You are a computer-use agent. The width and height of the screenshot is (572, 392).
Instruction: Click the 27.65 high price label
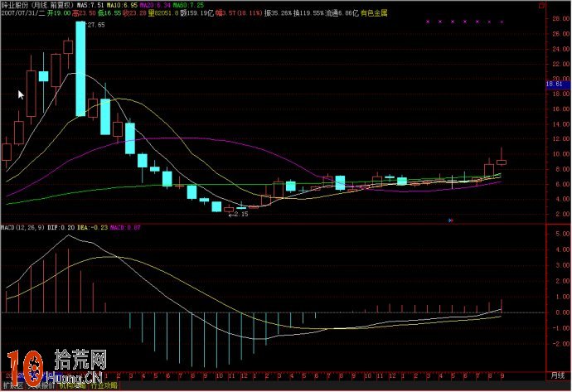(x=95, y=26)
